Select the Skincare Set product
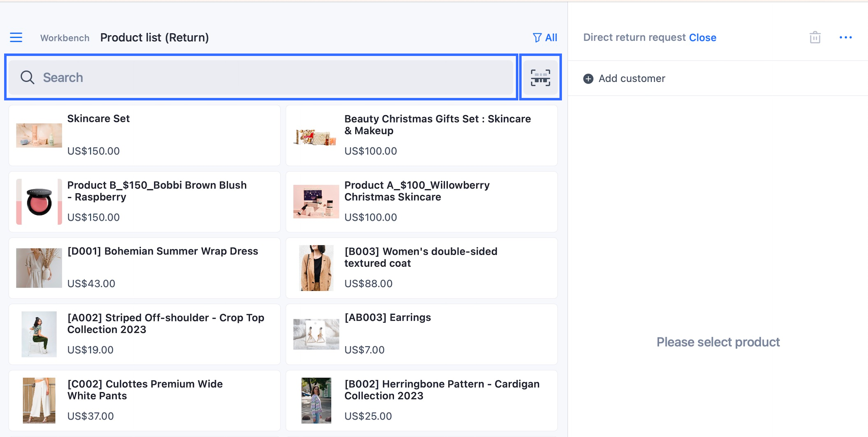This screenshot has width=868, height=437. click(x=144, y=135)
